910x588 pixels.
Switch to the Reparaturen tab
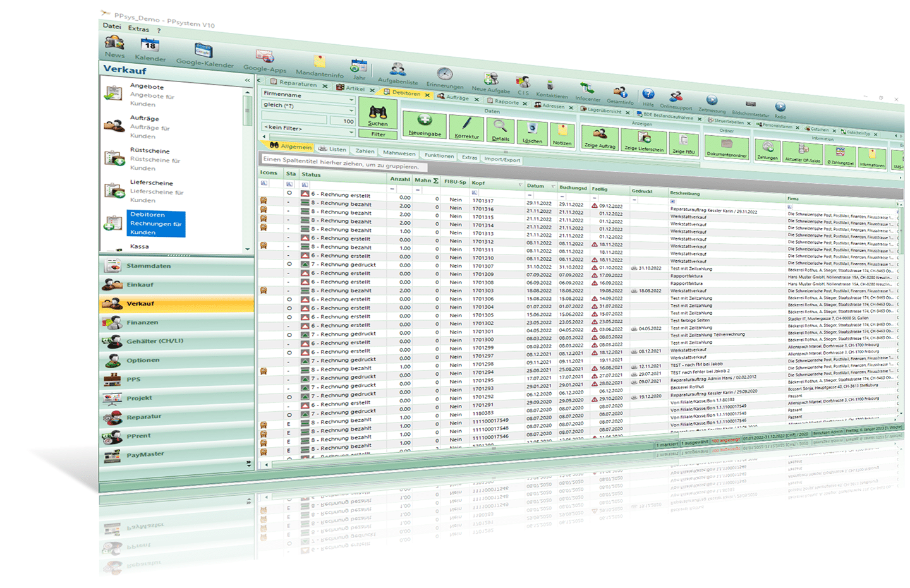(298, 83)
